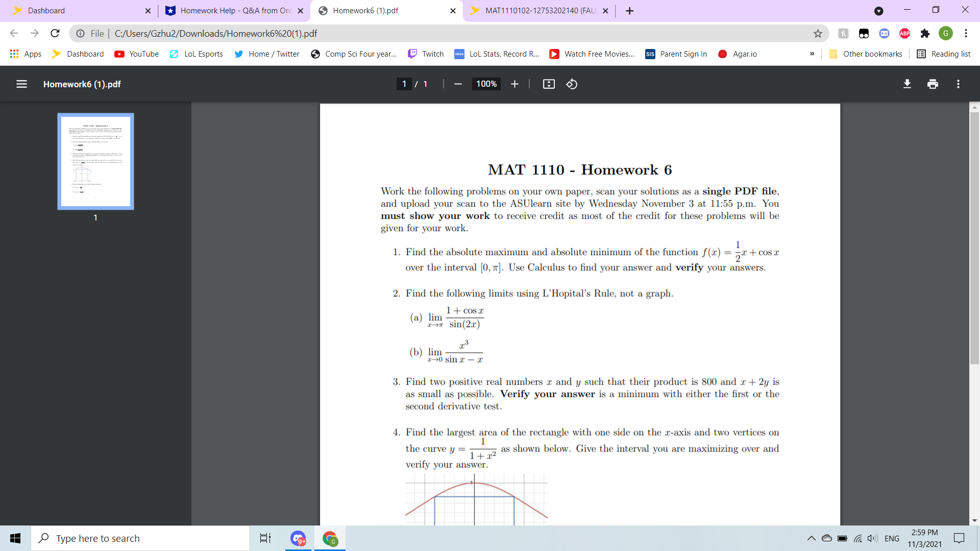Image resolution: width=980 pixels, height=551 pixels.
Task: Open the speaker volume control in system tray
Action: [872, 538]
